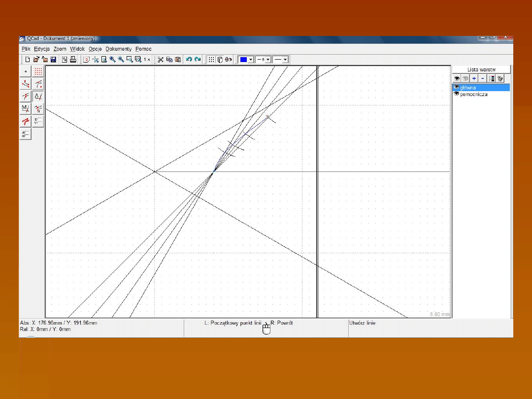This screenshot has height=399, width=532.
Task: Select the pomocnicza layer name
Action: point(474,94)
